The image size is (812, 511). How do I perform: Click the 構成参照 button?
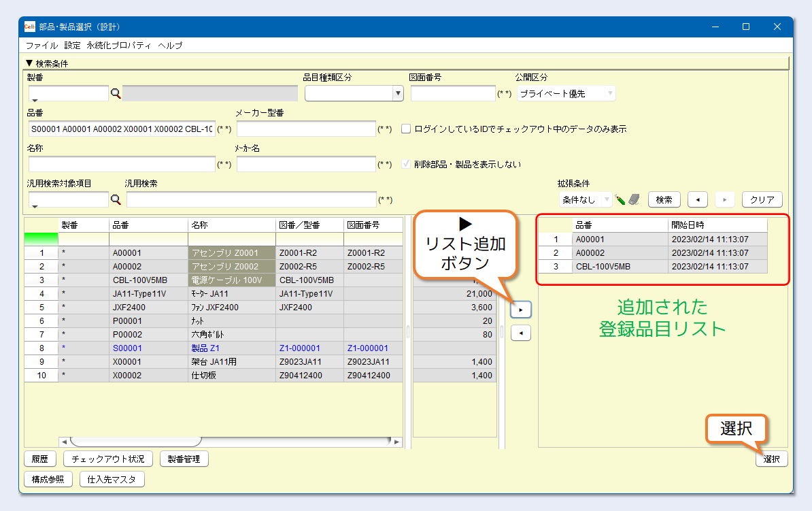click(48, 480)
